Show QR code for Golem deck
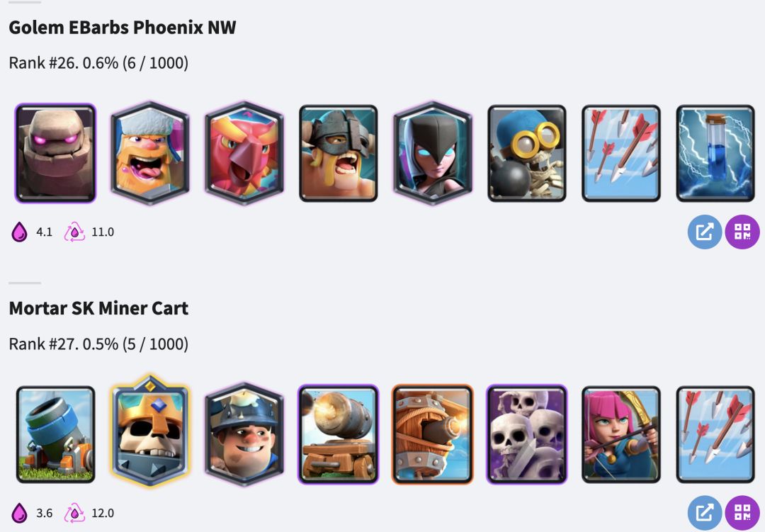The image size is (765, 532). tap(742, 232)
